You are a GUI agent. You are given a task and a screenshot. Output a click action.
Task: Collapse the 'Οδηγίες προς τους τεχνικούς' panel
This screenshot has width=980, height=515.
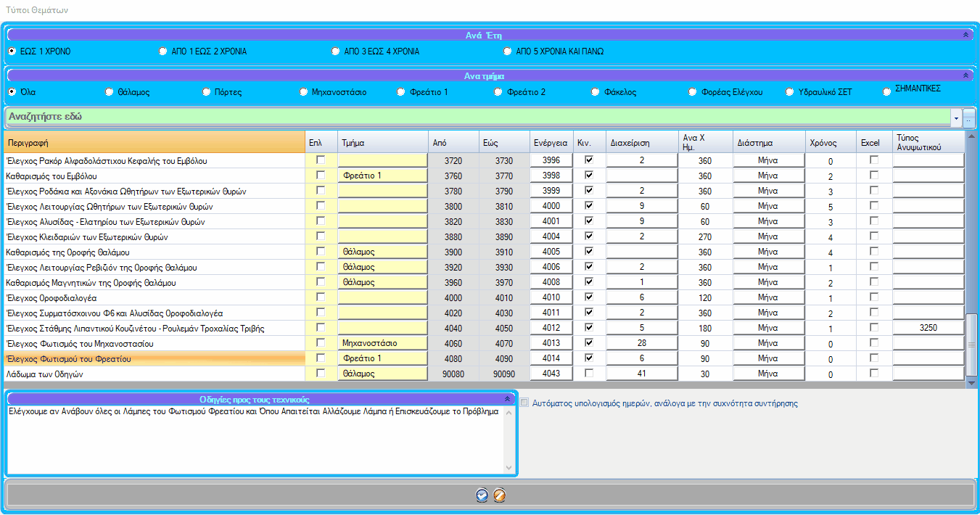tap(508, 399)
